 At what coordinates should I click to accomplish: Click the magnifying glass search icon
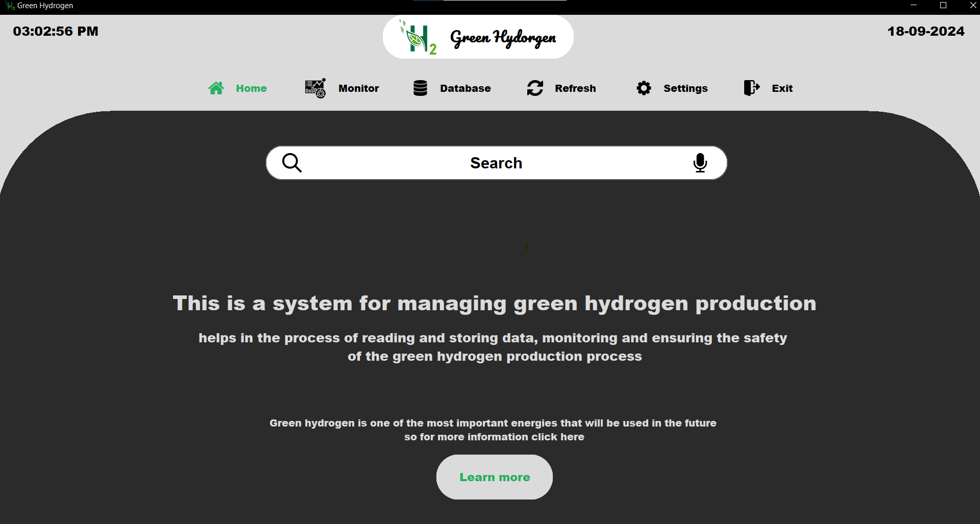tap(292, 163)
